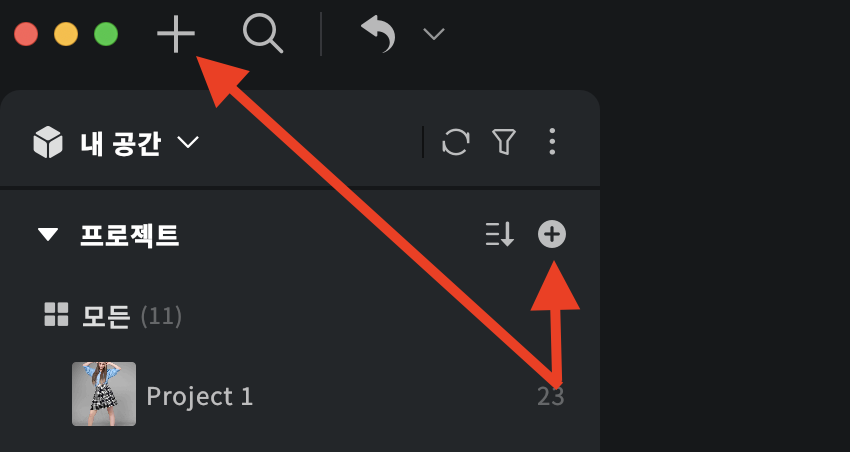Screen dimensions: 850x452
Task: Undo the last action with the arrow icon
Action: click(x=378, y=34)
